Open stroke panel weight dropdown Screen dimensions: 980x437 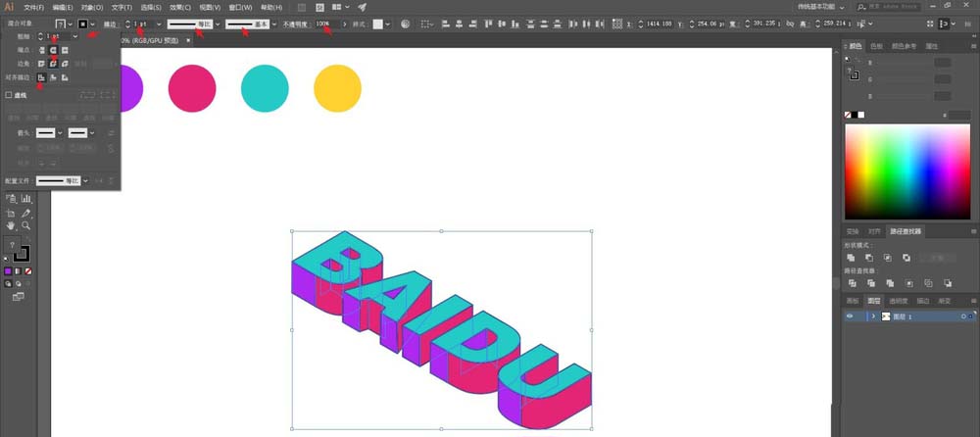tap(75, 36)
